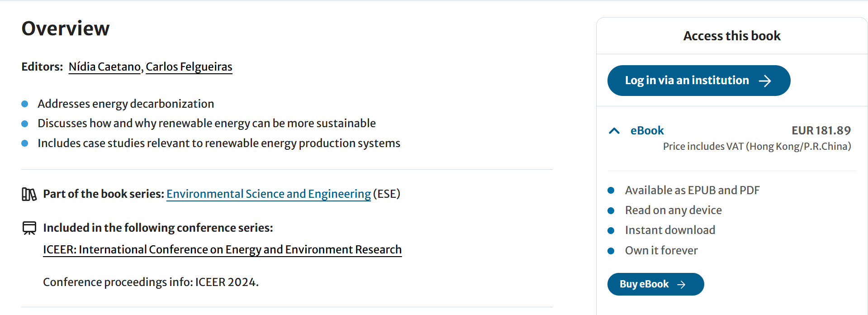Open the ICEER International Conference series link
Viewport: 868px width, 315px height.
[222, 250]
